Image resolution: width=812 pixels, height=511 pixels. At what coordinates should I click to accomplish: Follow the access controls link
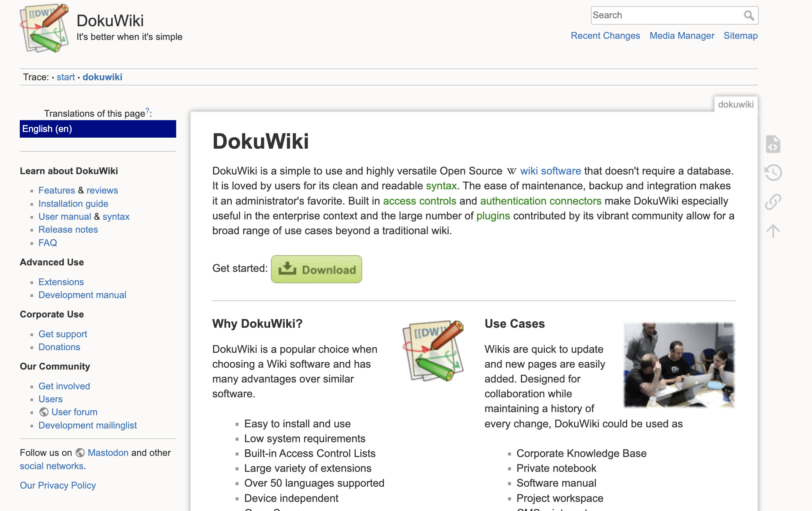pos(420,201)
